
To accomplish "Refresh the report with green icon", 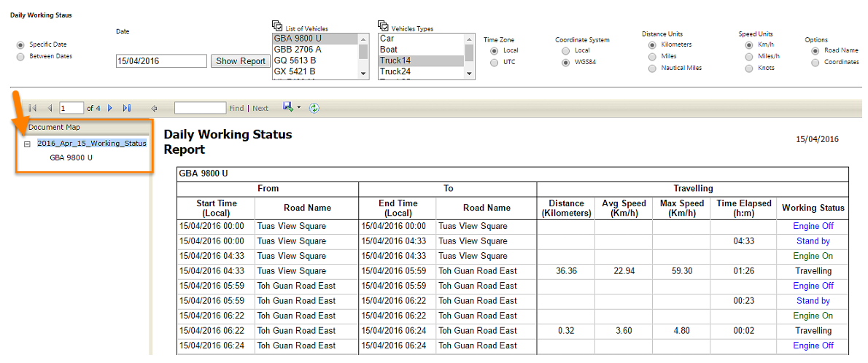I will [314, 108].
